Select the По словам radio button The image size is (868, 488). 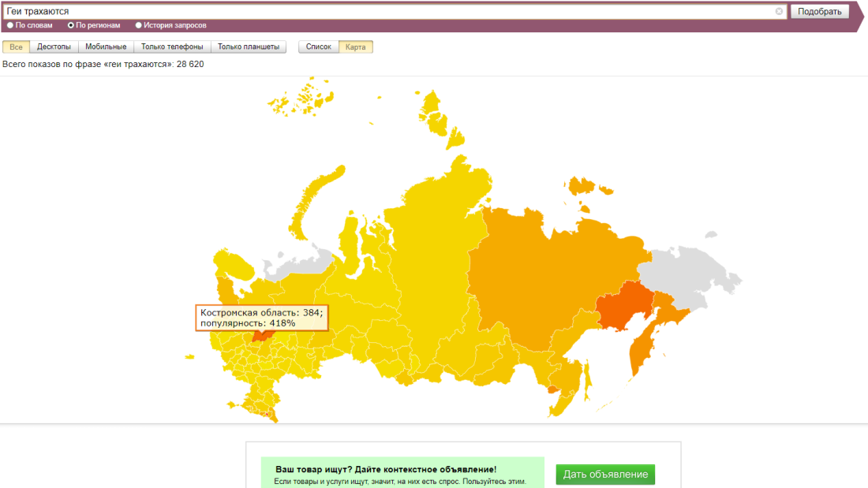10,25
